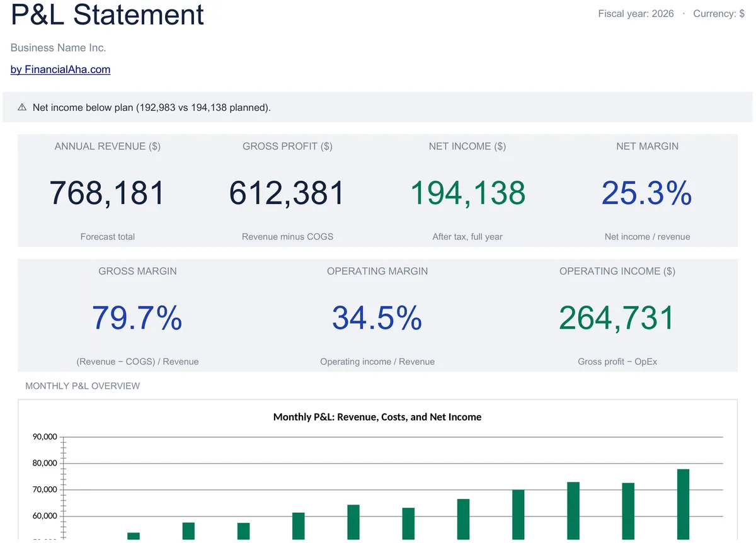
Task: Select the 612,381 gross profit value
Action: click(x=287, y=193)
